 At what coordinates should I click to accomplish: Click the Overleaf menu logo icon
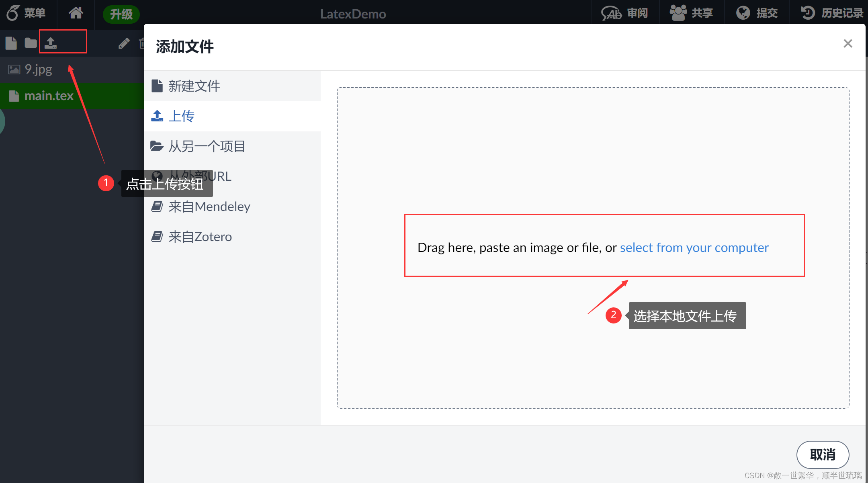[13, 13]
